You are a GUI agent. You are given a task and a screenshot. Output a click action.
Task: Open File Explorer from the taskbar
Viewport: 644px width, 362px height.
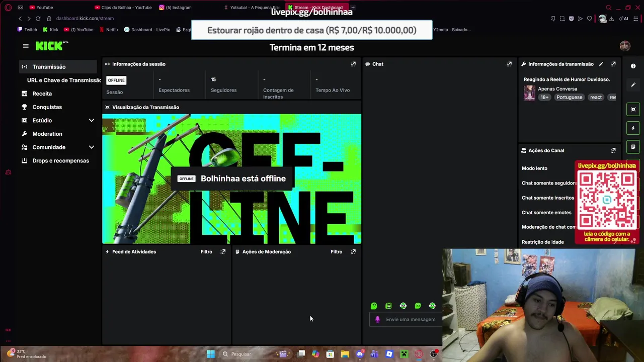point(345,354)
